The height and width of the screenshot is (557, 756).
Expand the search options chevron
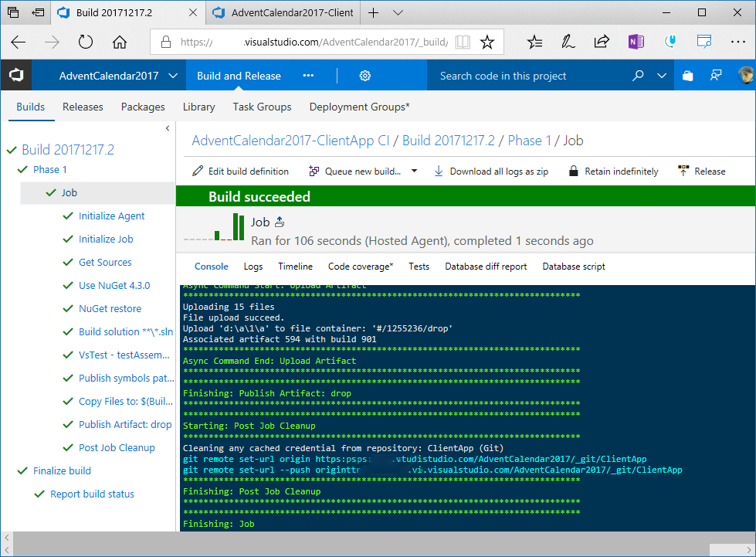pyautogui.click(x=662, y=76)
